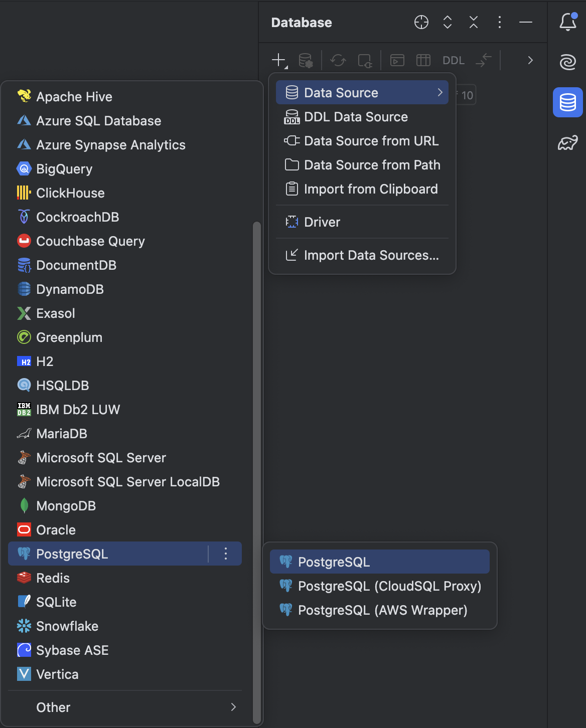
Task: Choose IBM Db2 LUW
Action: pyautogui.click(x=125, y=410)
